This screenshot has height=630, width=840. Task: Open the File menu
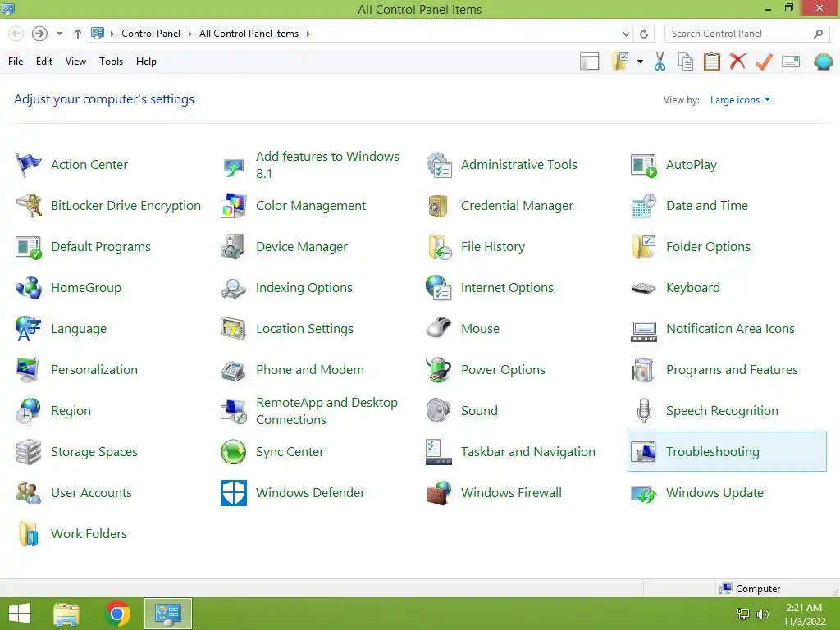(x=16, y=62)
